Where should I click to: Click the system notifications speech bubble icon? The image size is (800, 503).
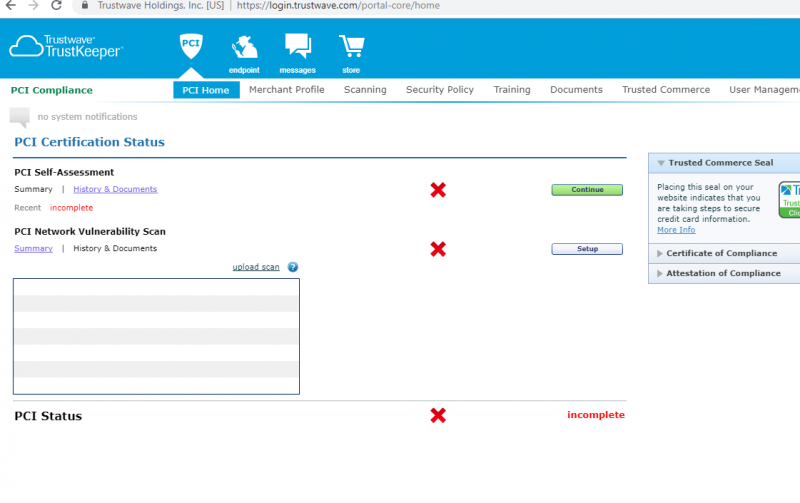(20, 117)
